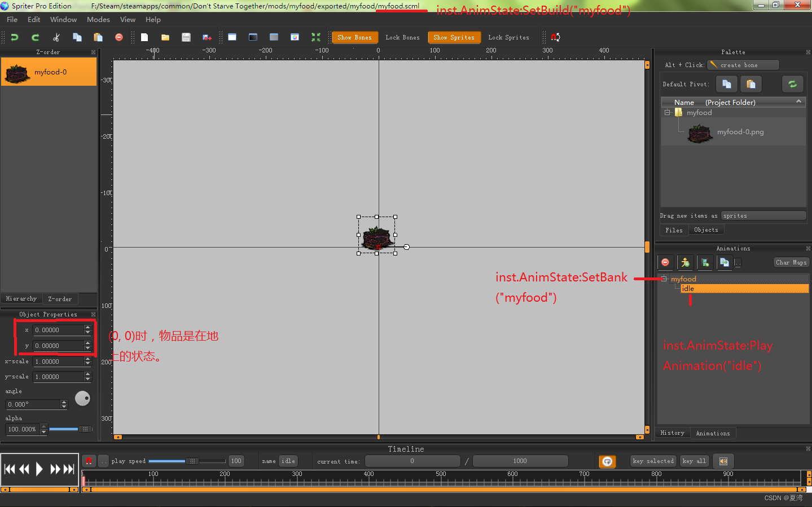Click the small '..' button next to play speed
812x507 pixels.
tap(104, 461)
